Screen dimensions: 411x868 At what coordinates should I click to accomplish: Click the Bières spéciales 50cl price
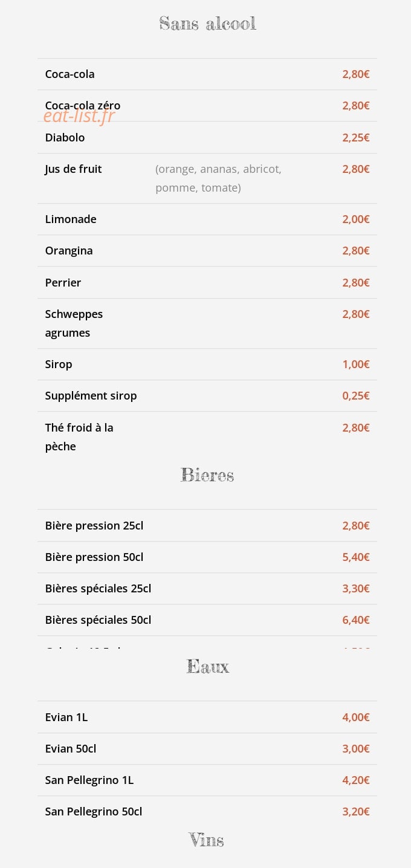pos(356,620)
